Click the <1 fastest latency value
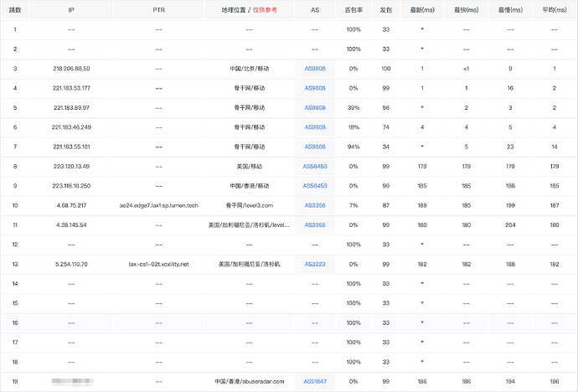 pyautogui.click(x=467, y=69)
